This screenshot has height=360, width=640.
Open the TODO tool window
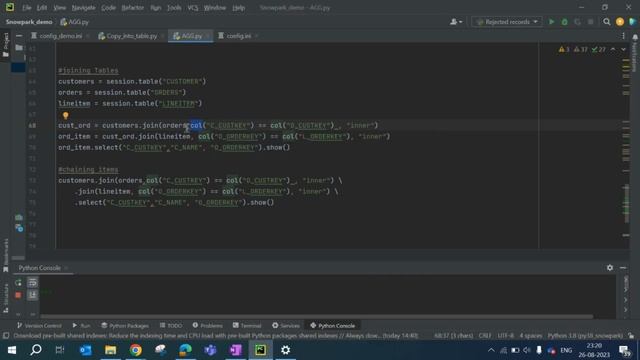171,326
